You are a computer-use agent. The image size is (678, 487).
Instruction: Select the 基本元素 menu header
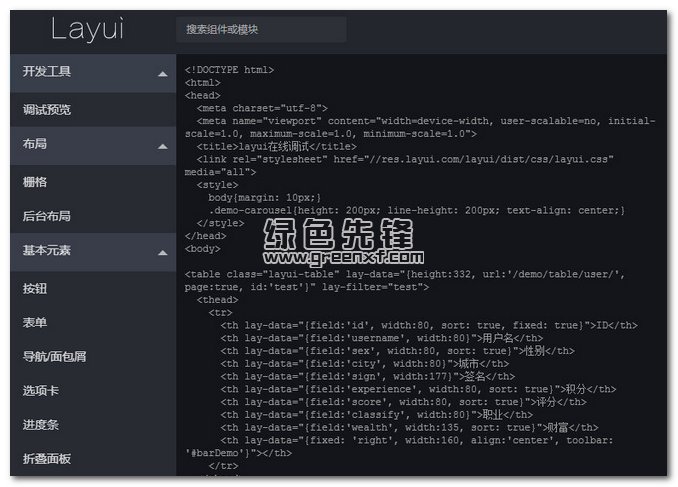click(x=93, y=252)
